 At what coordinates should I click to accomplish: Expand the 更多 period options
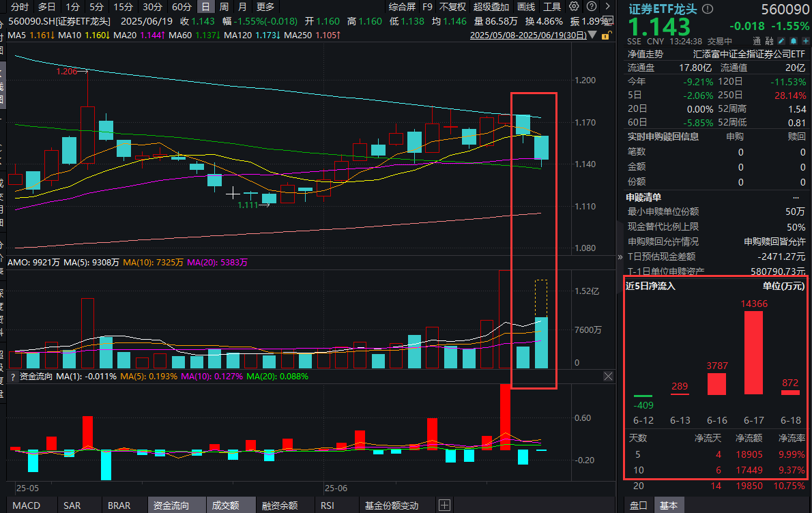(265, 7)
